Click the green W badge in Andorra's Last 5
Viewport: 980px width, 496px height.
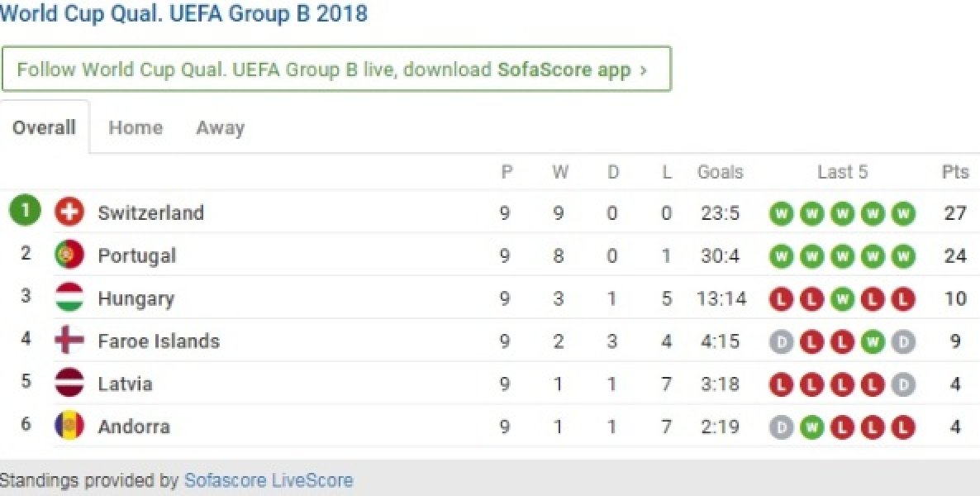[x=811, y=427]
